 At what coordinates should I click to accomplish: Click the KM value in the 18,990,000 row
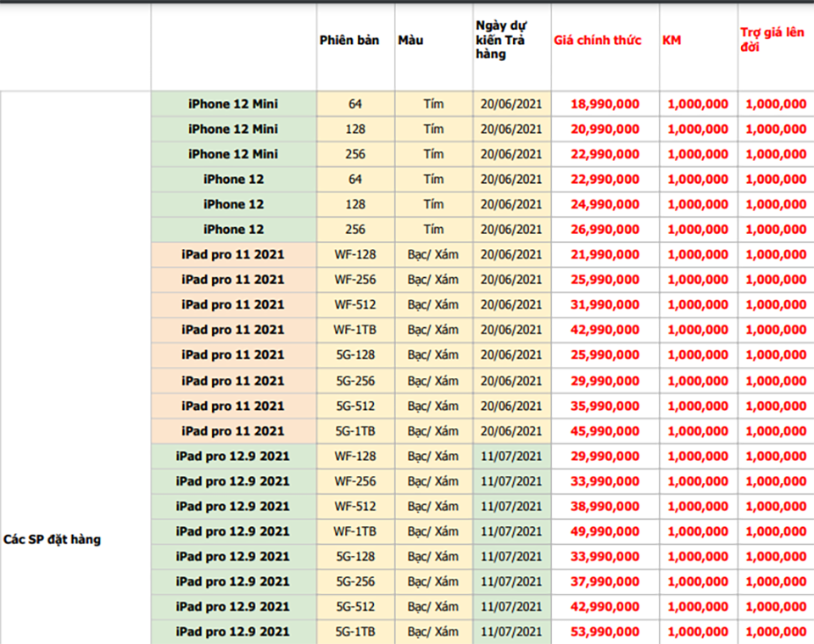pyautogui.click(x=698, y=103)
